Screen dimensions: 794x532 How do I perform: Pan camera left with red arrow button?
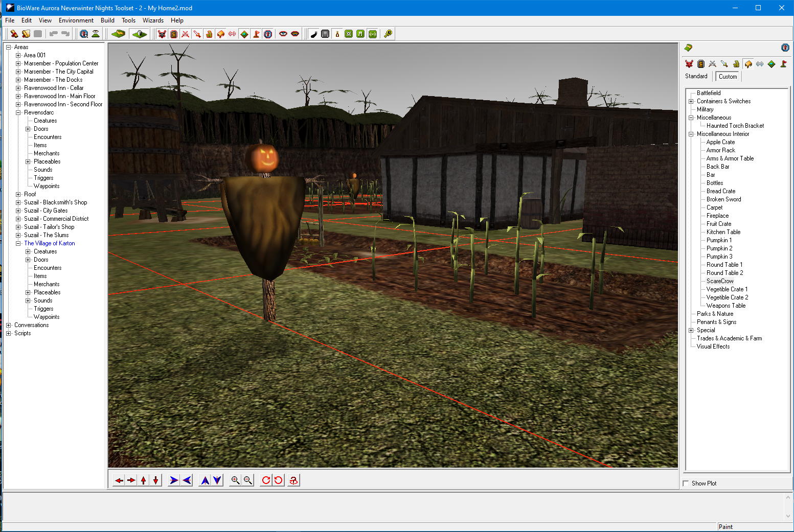pyautogui.click(x=119, y=480)
